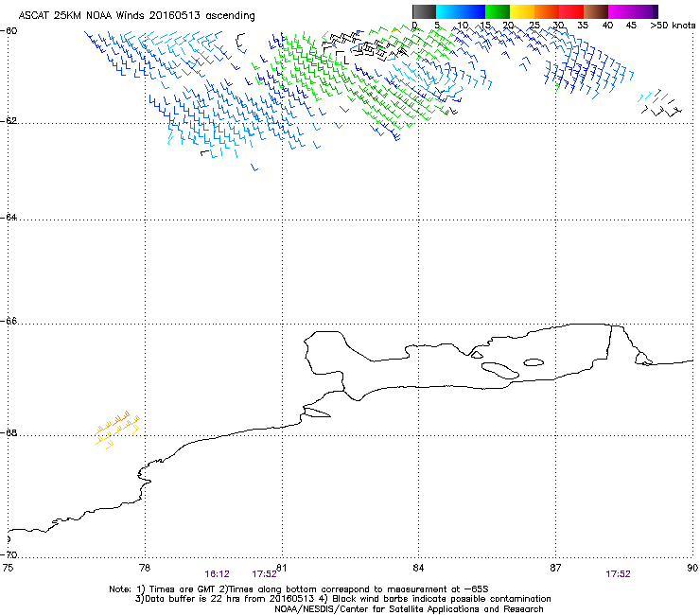Click the legend value label 25
This screenshot has width=700, height=615.
(534, 26)
